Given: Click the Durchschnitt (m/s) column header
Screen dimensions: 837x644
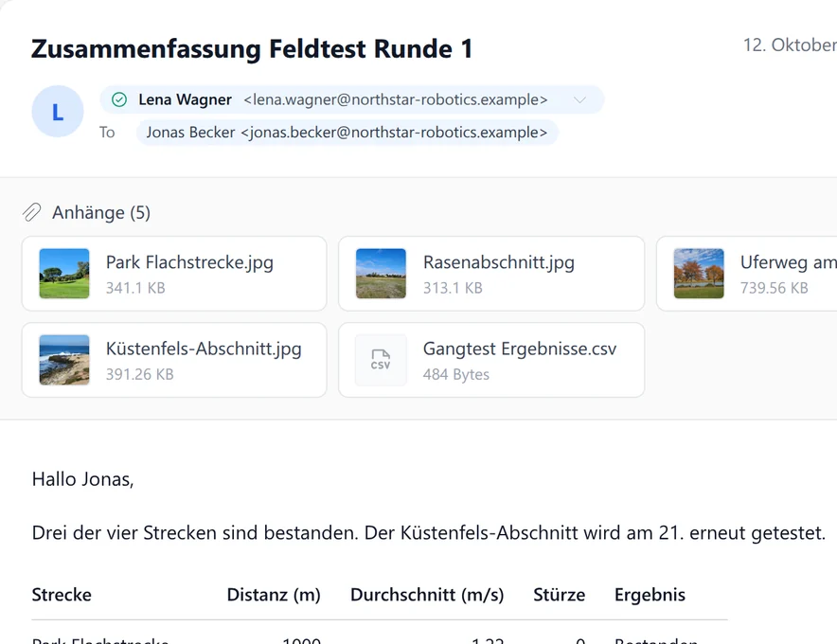Looking at the screenshot, I should click(x=427, y=595).
